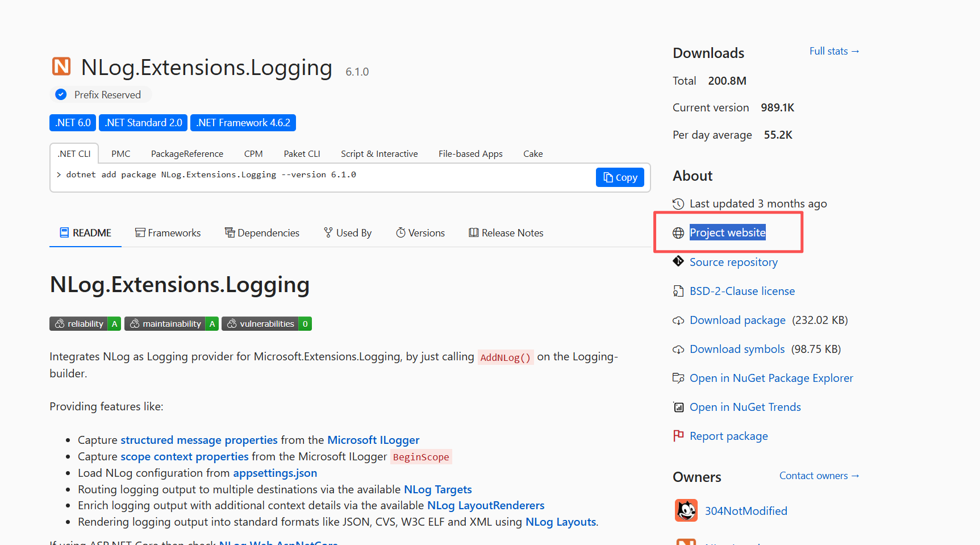Click the Download symbols link
The image size is (980, 545).
pyautogui.click(x=737, y=349)
